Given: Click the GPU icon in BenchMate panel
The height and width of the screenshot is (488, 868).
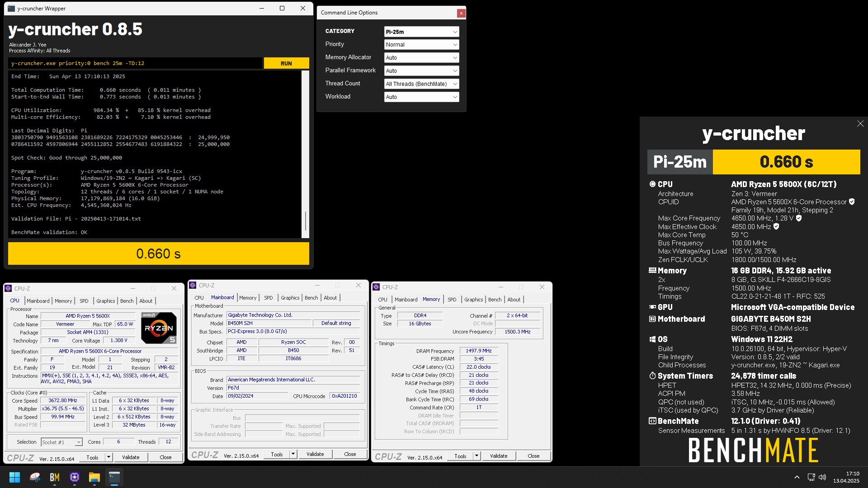Looking at the screenshot, I should click(652, 307).
